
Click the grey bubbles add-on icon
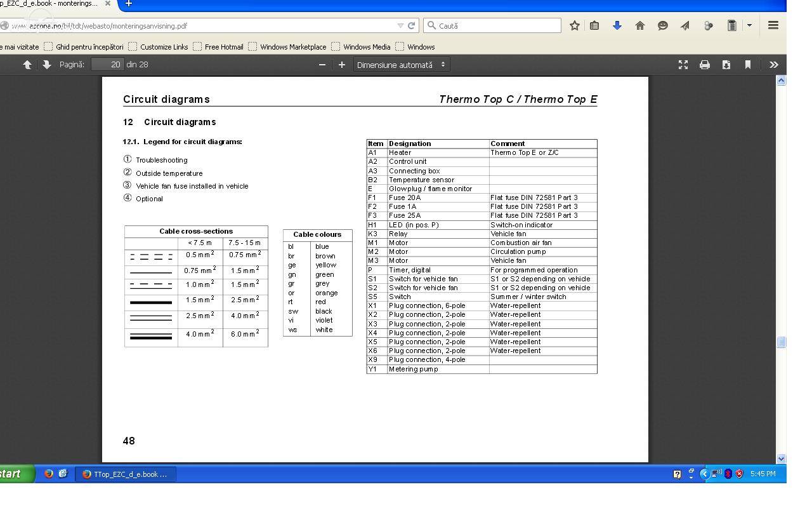[709, 25]
